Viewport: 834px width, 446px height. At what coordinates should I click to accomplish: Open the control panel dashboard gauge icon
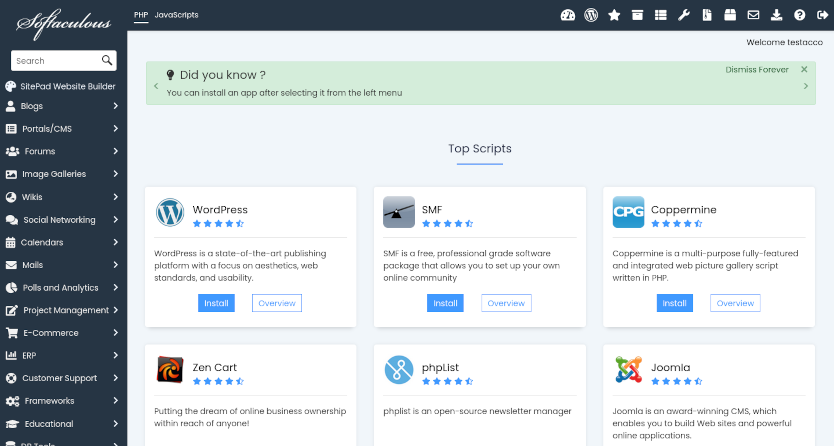pyautogui.click(x=569, y=15)
